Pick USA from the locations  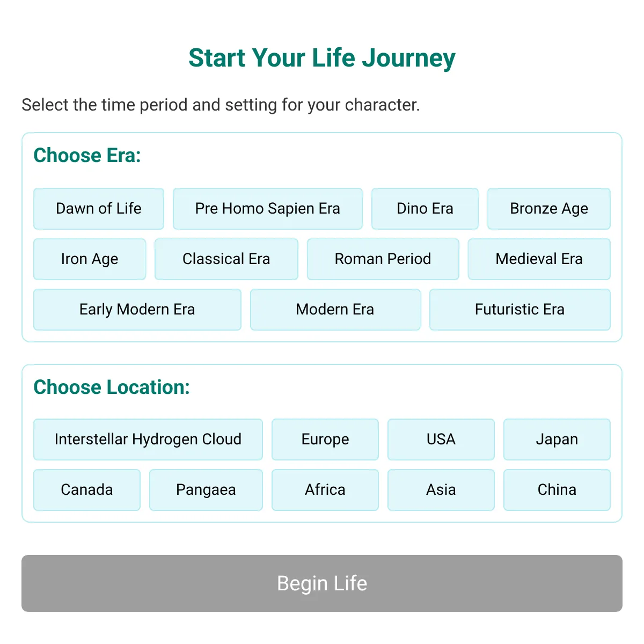441,440
